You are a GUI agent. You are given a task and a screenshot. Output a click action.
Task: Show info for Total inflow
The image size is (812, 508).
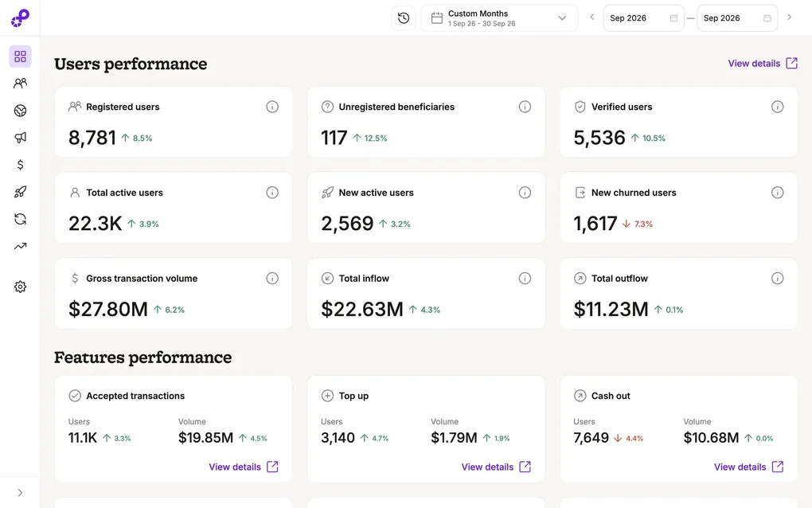[x=525, y=279]
